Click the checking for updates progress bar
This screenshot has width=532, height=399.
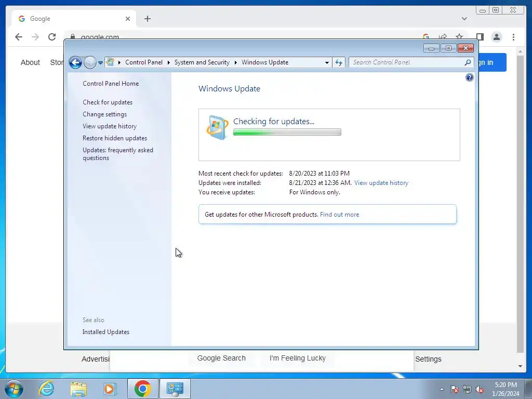click(287, 132)
